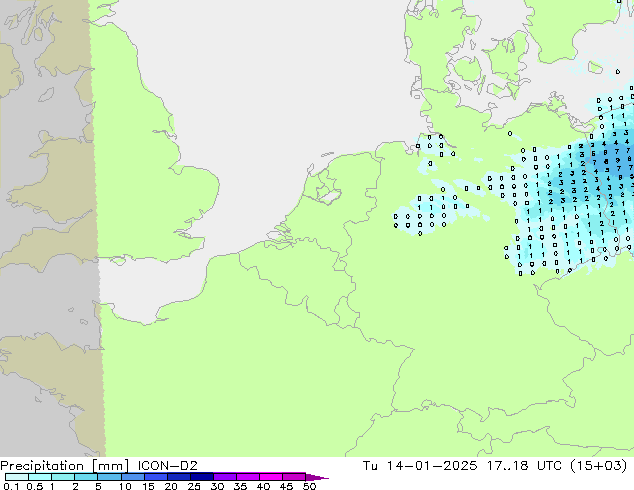
Task: Click legend value '0.1'
Action: [11, 486]
